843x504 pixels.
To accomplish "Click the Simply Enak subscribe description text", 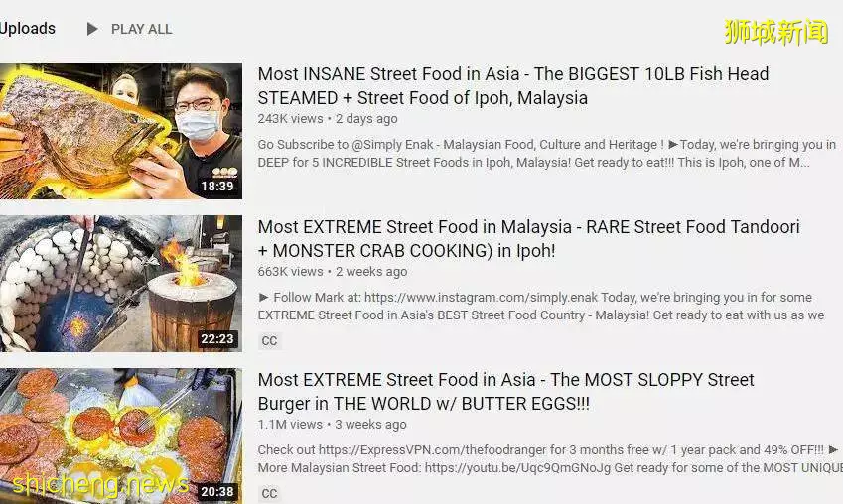I will (x=547, y=153).
